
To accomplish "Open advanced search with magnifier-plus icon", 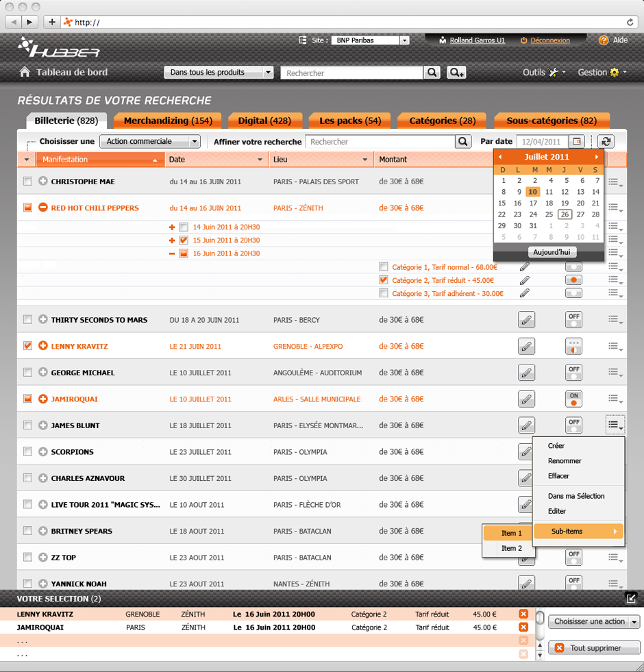I will [x=456, y=73].
